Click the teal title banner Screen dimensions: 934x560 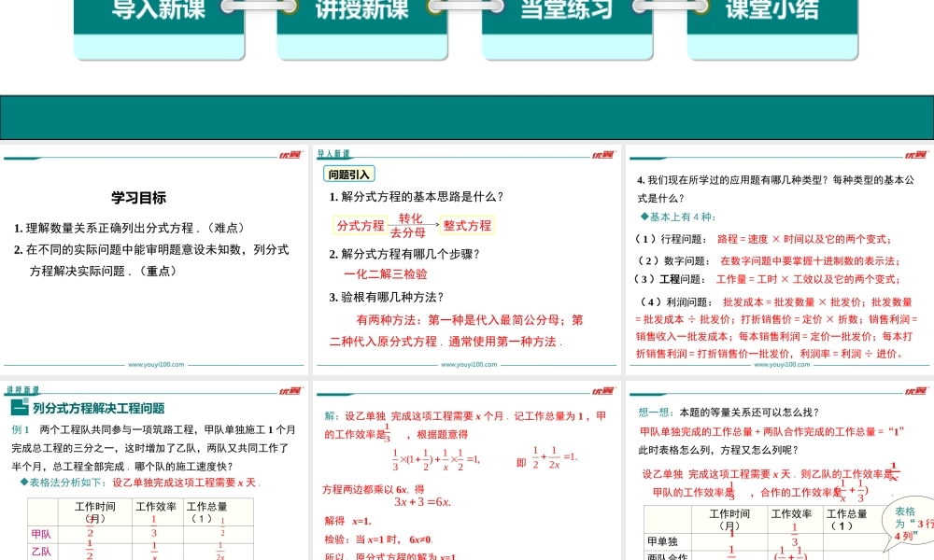(x=467, y=118)
